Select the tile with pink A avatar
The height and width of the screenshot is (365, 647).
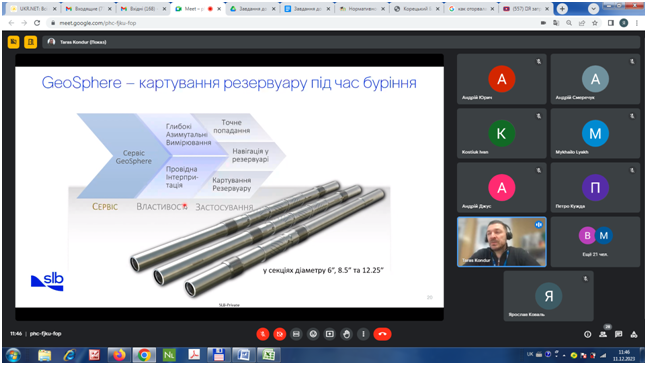coord(502,188)
